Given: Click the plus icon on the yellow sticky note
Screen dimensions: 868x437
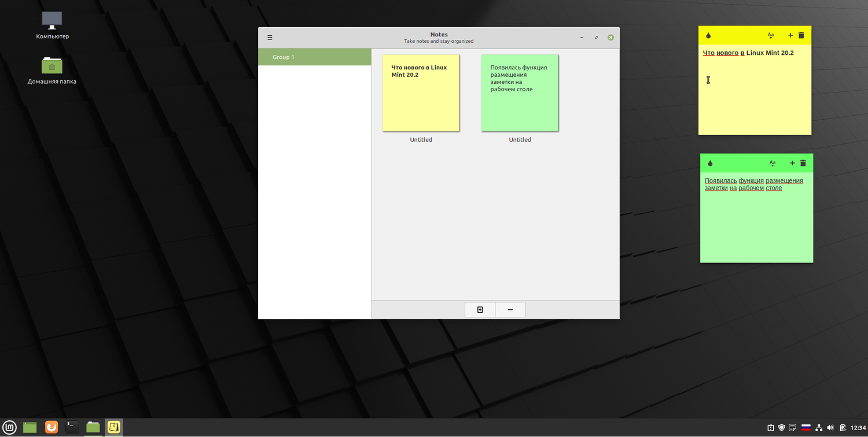Looking at the screenshot, I should (790, 35).
